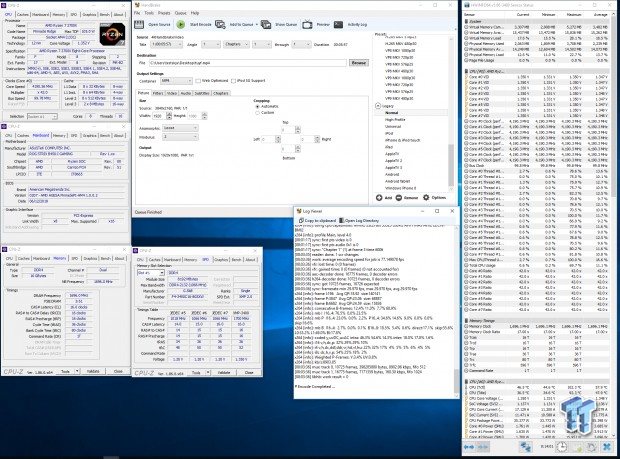The height and width of the screenshot is (459, 620).
Task: Click the Remove preset minus icon
Action: tap(399, 197)
